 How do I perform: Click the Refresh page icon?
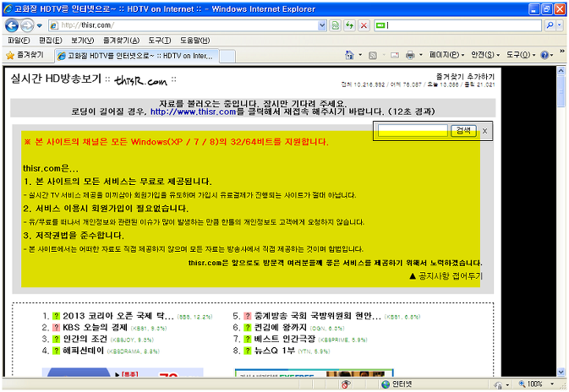pyautogui.click(x=349, y=25)
